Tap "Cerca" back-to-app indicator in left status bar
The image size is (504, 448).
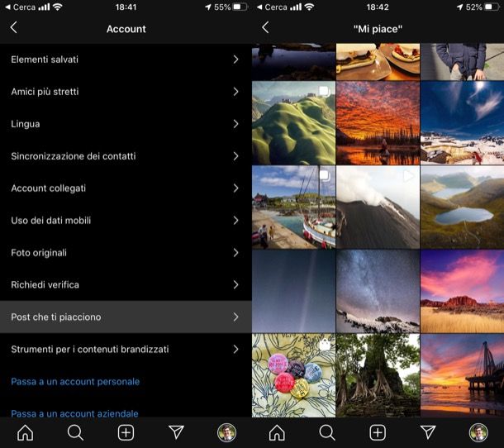pyautogui.click(x=21, y=7)
